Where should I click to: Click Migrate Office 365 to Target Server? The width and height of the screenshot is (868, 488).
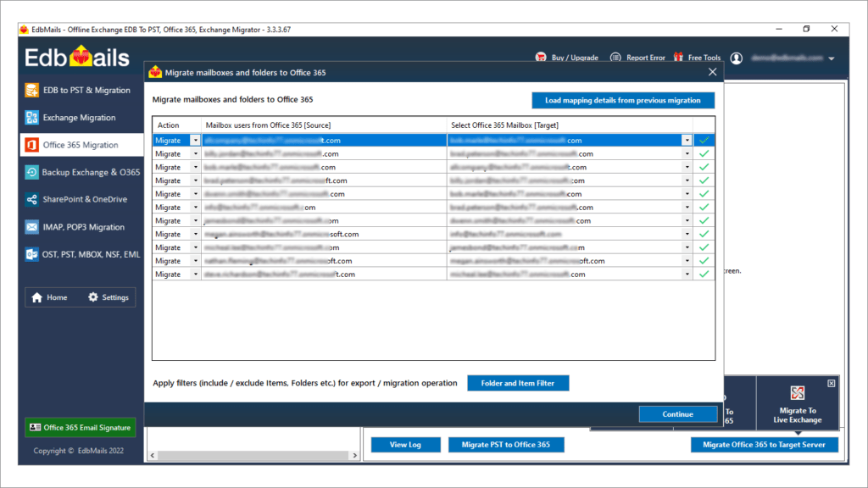(x=764, y=444)
